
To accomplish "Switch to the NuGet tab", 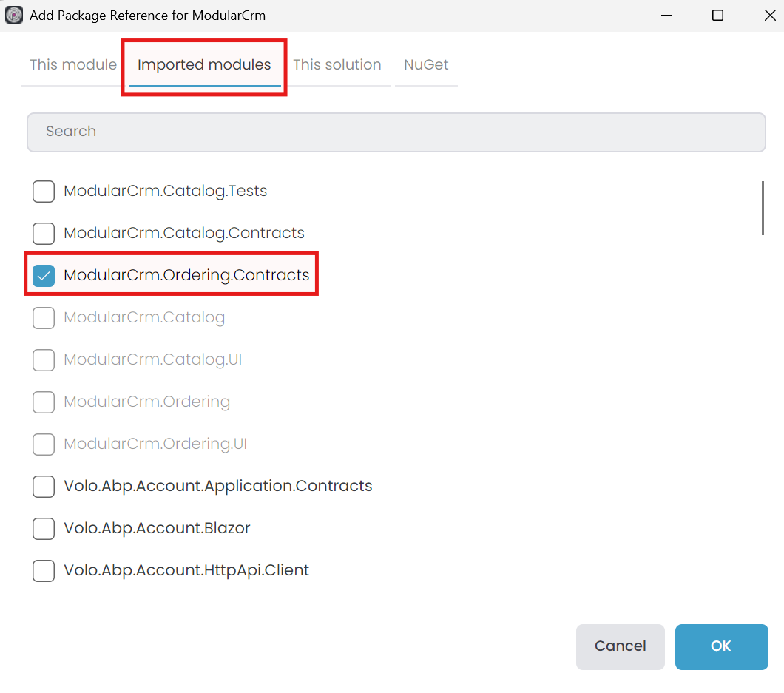I will [x=426, y=65].
